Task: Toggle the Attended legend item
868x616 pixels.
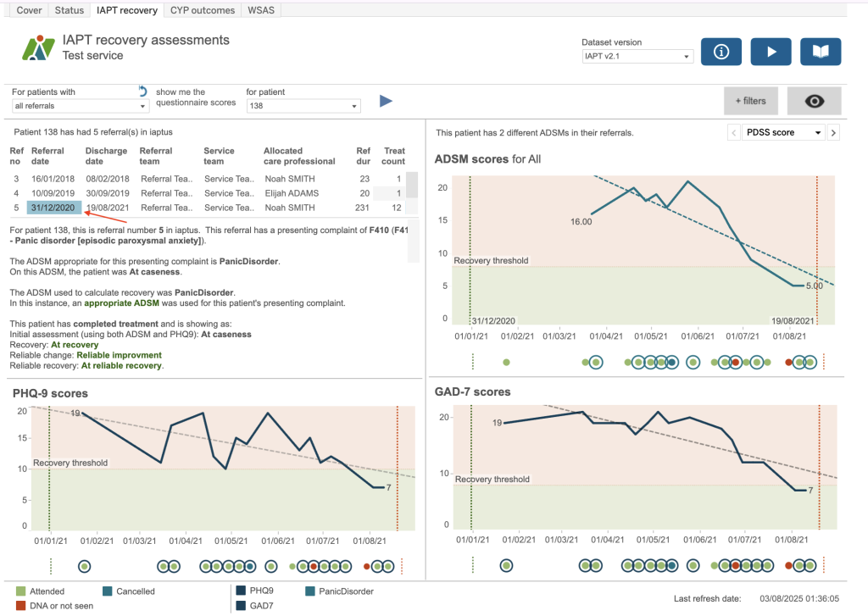Action: (x=22, y=591)
